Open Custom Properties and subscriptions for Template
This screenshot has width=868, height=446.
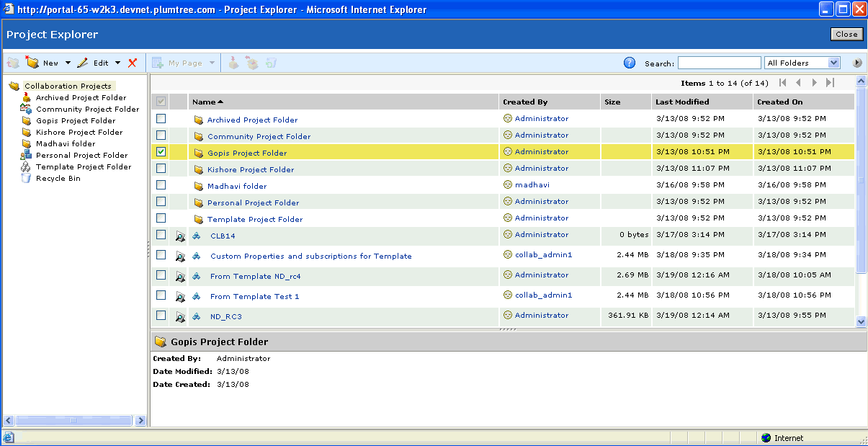[x=311, y=256]
